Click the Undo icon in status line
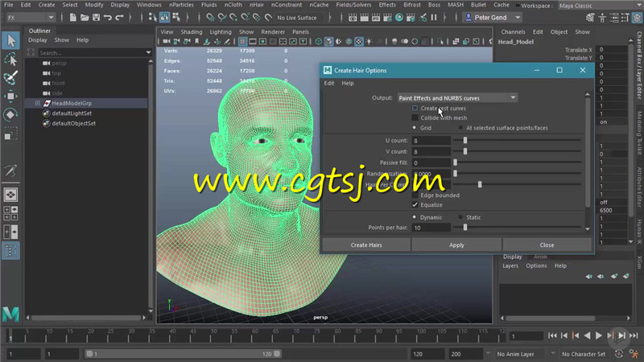 [x=108, y=18]
